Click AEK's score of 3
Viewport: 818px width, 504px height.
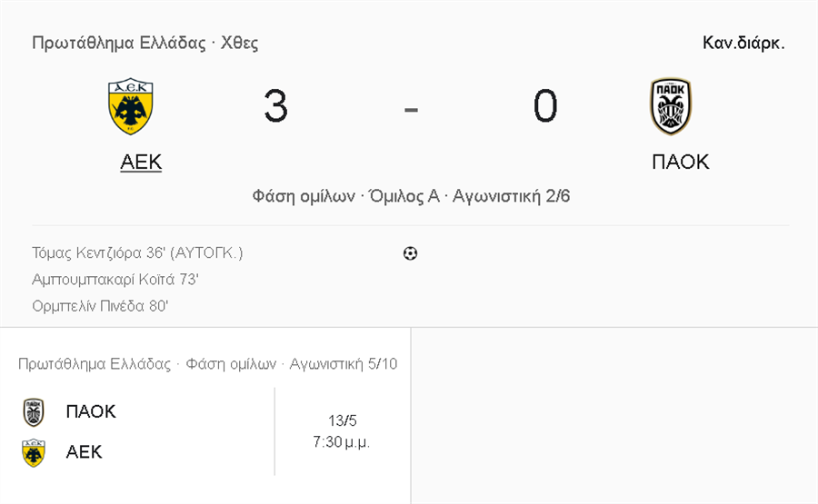coord(275,106)
